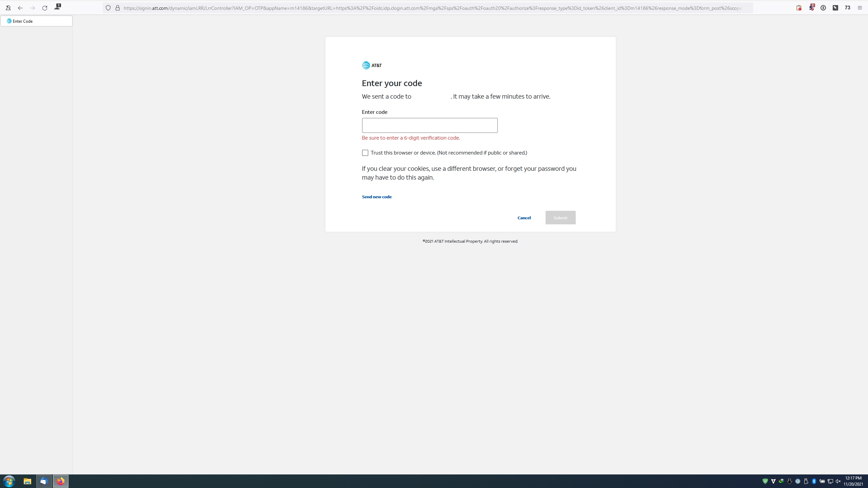Click the tab counter showing 73

(848, 8)
